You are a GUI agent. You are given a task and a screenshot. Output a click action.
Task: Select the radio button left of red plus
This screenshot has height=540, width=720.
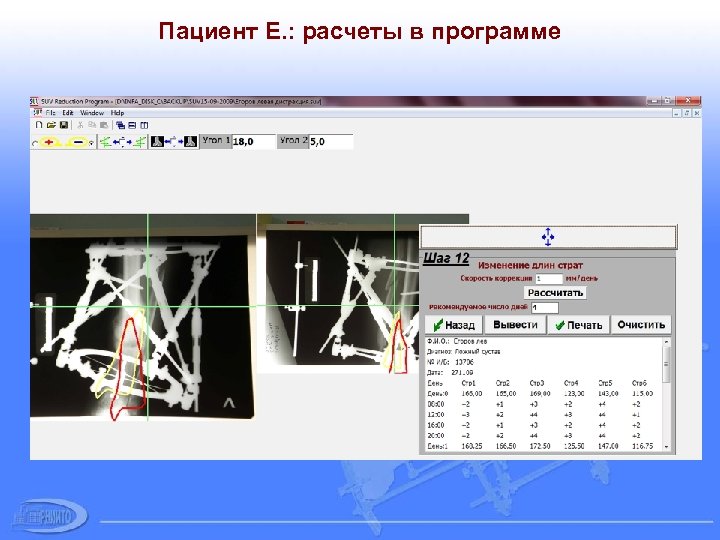coord(35,143)
